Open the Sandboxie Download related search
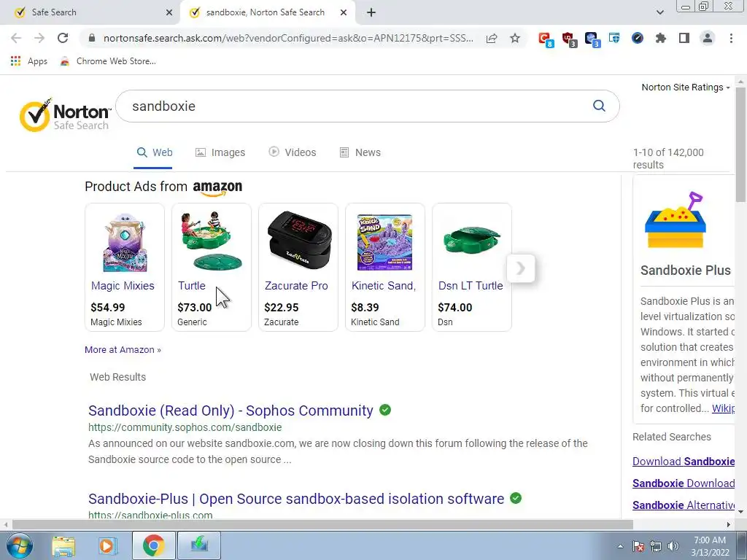Screen dimensions: 747x560 point(683,483)
